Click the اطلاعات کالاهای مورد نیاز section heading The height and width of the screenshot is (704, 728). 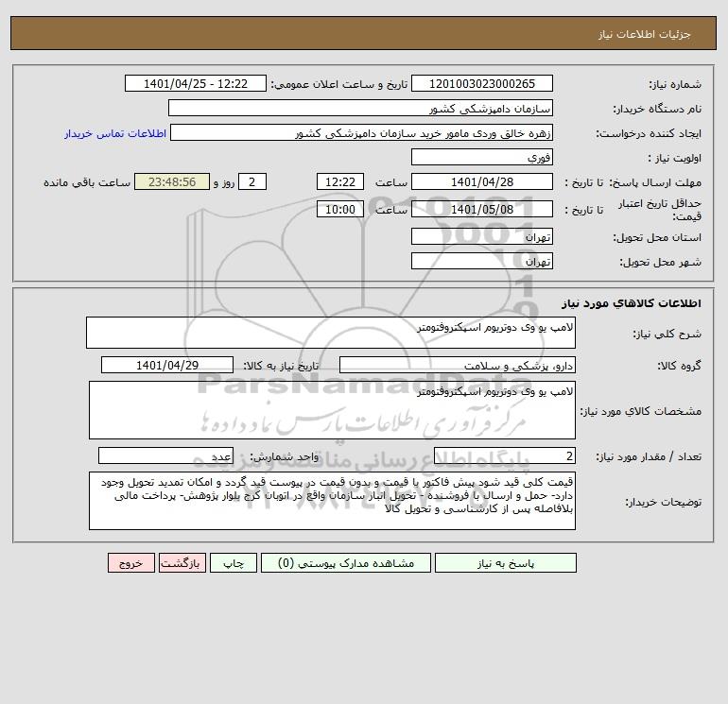point(632,303)
